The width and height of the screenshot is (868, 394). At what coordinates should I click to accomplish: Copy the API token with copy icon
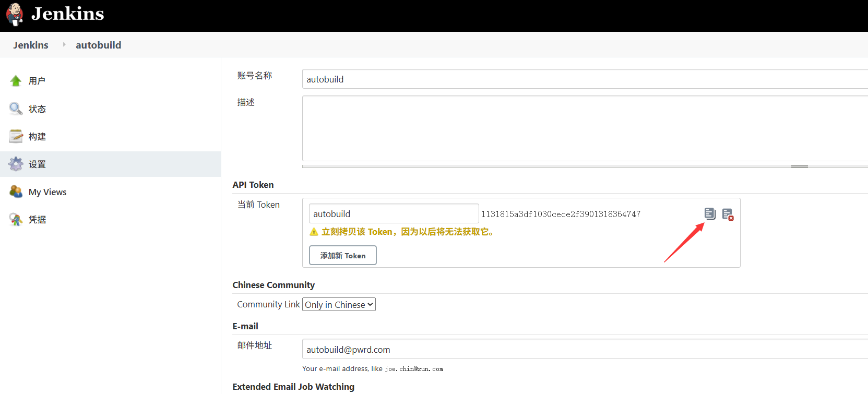(710, 213)
